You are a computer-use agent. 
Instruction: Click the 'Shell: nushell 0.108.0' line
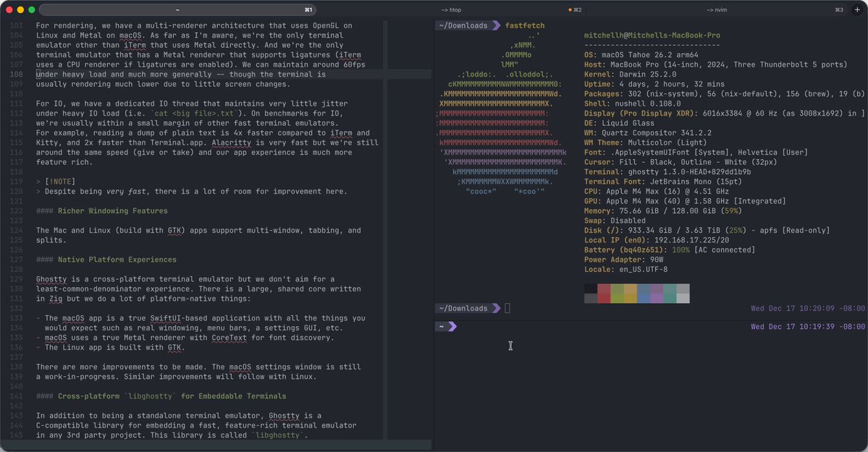[632, 103]
